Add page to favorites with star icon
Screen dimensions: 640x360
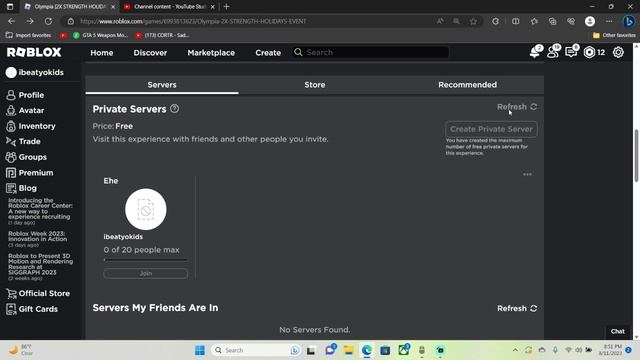473,21
